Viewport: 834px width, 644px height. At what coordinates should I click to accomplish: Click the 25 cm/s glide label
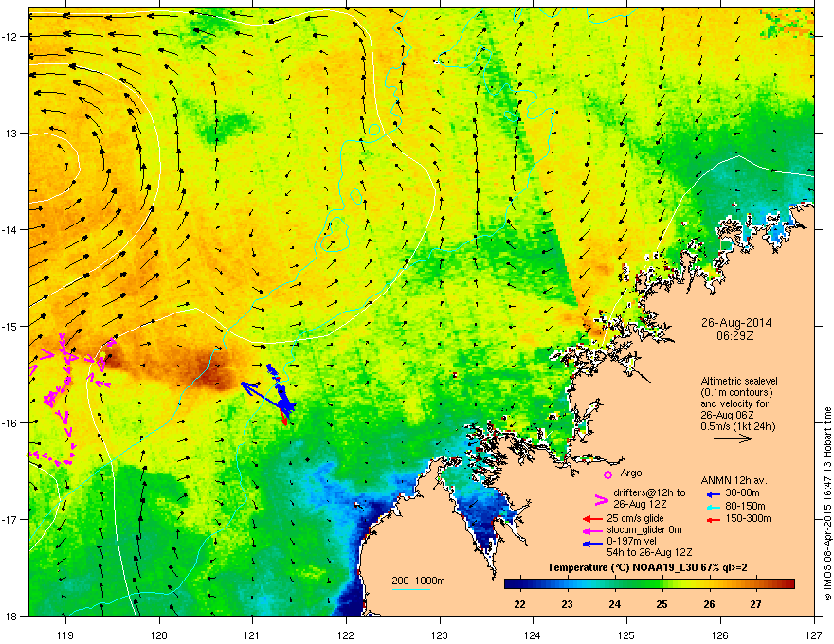tap(635, 518)
